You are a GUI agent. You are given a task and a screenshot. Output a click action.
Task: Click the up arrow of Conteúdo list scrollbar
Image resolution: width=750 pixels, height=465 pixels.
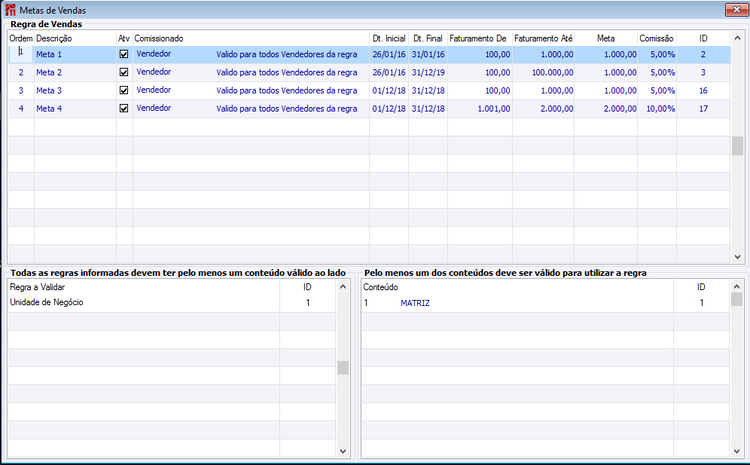737,287
